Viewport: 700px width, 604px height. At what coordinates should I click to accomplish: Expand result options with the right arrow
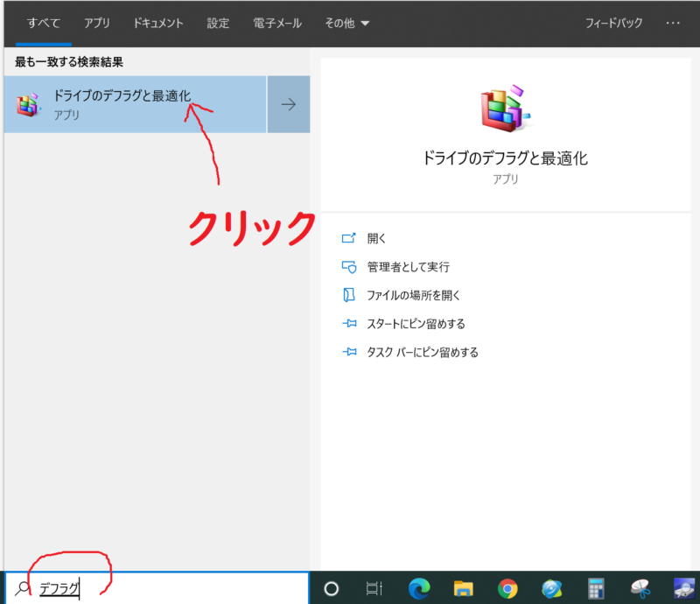coord(289,104)
